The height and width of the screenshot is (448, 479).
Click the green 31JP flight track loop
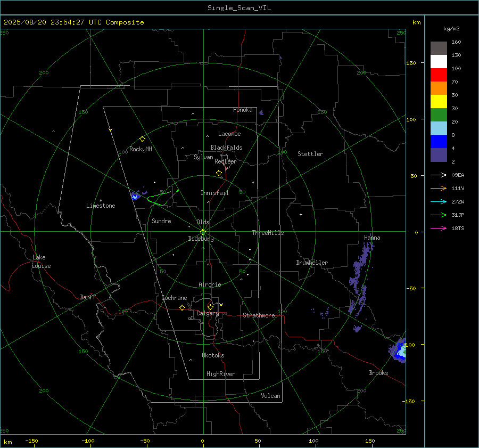(162, 198)
